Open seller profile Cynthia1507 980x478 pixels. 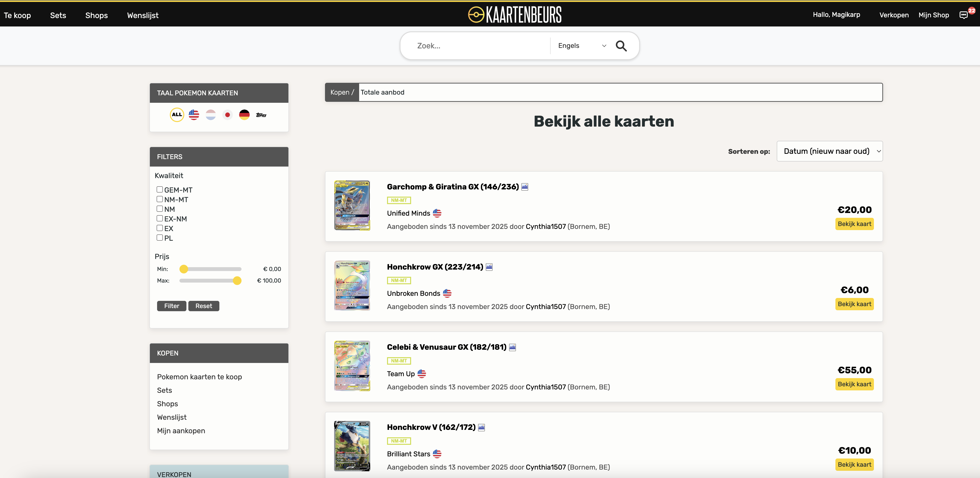pyautogui.click(x=546, y=226)
